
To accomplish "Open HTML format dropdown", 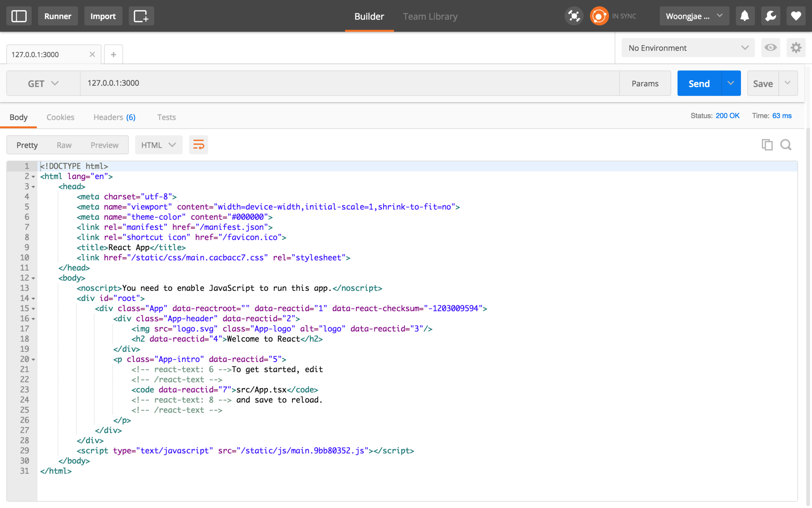I will pos(158,145).
